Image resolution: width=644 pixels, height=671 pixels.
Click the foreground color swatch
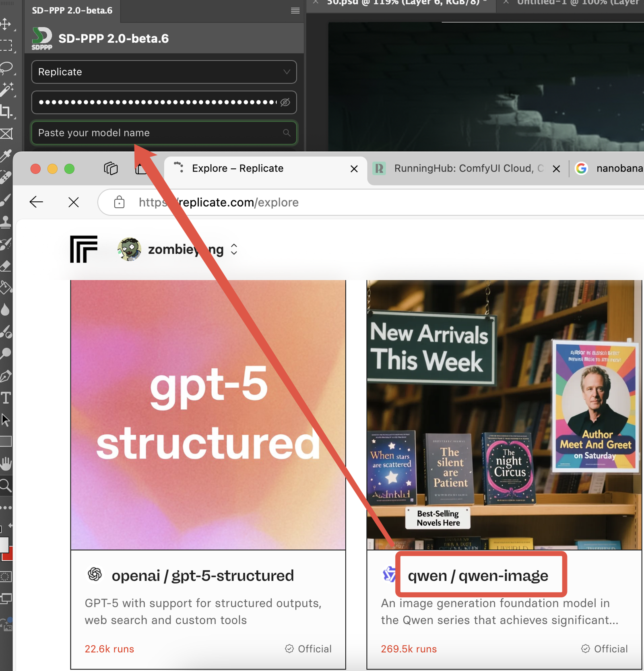point(4,544)
